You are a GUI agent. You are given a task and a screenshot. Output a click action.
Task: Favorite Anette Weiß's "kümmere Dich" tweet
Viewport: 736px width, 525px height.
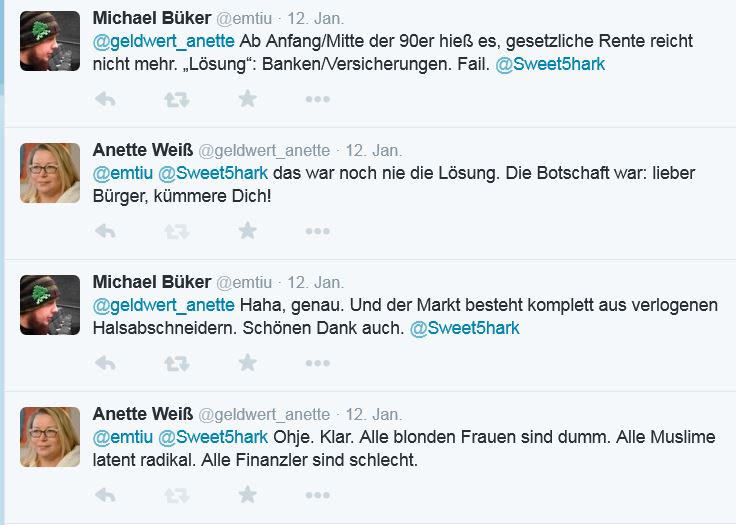pos(247,231)
